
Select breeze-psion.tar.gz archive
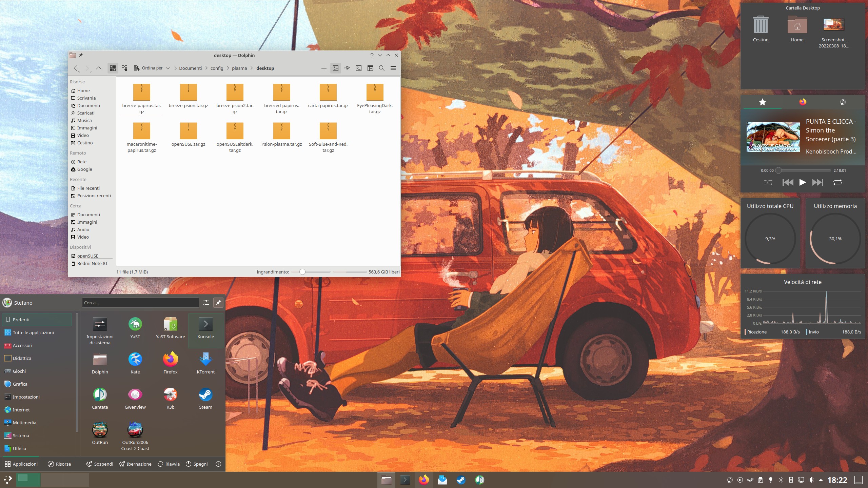coord(189,96)
